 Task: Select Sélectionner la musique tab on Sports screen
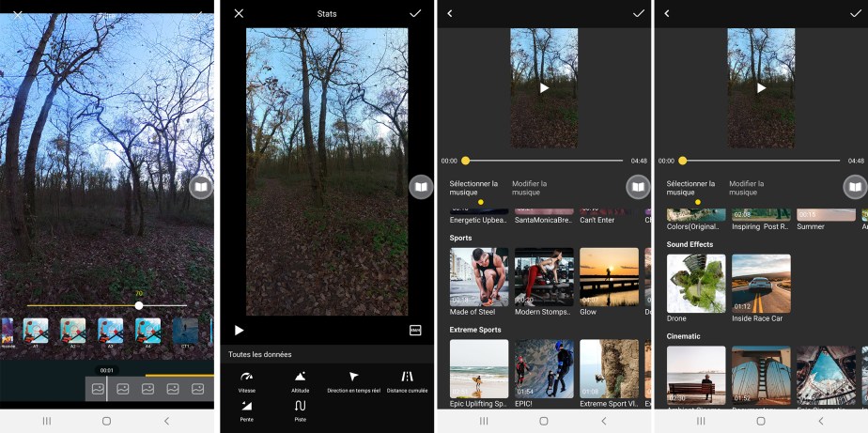[473, 188]
